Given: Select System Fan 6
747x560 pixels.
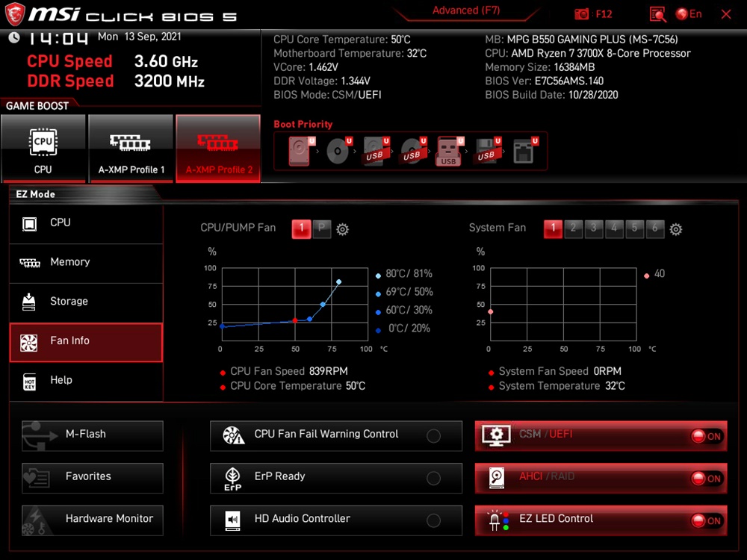Looking at the screenshot, I should click(x=655, y=228).
